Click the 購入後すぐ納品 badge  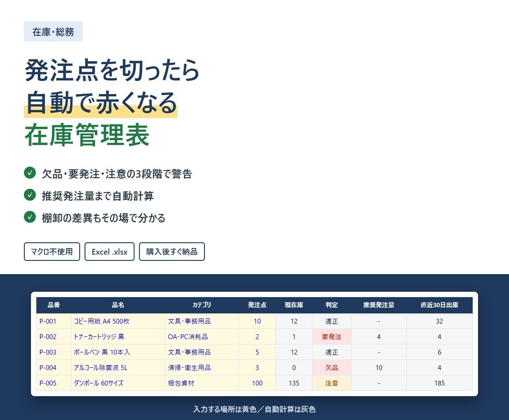pyautogui.click(x=172, y=252)
